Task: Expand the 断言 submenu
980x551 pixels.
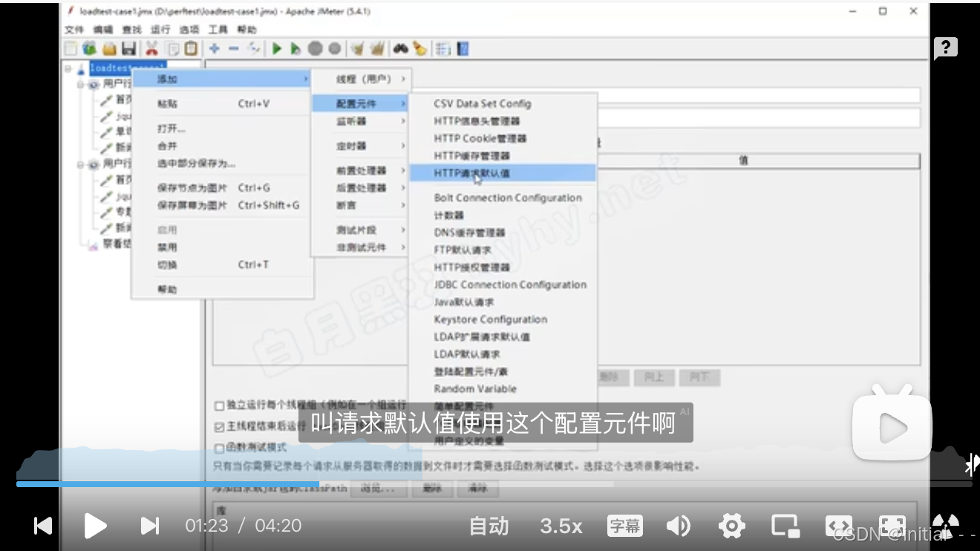Action: tap(360, 205)
